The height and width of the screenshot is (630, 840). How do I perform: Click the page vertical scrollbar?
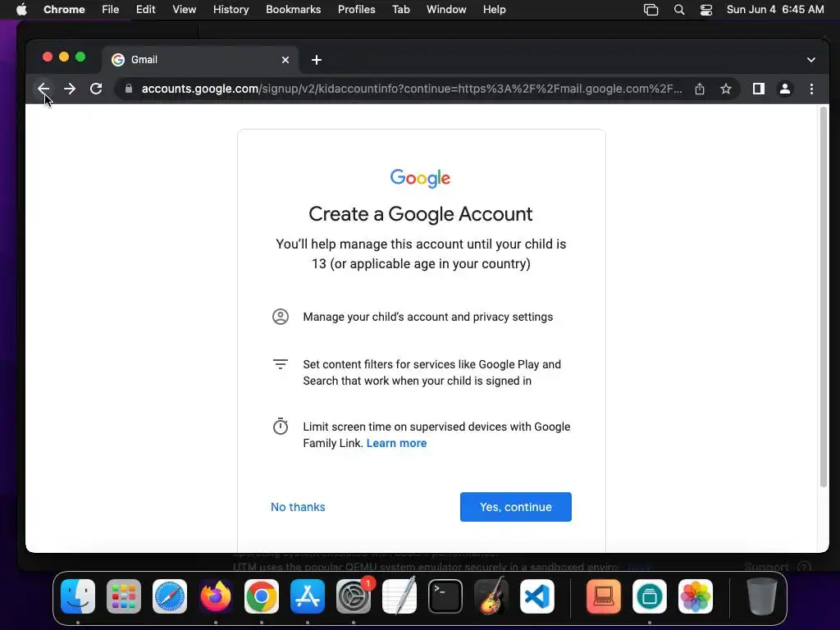(x=824, y=297)
